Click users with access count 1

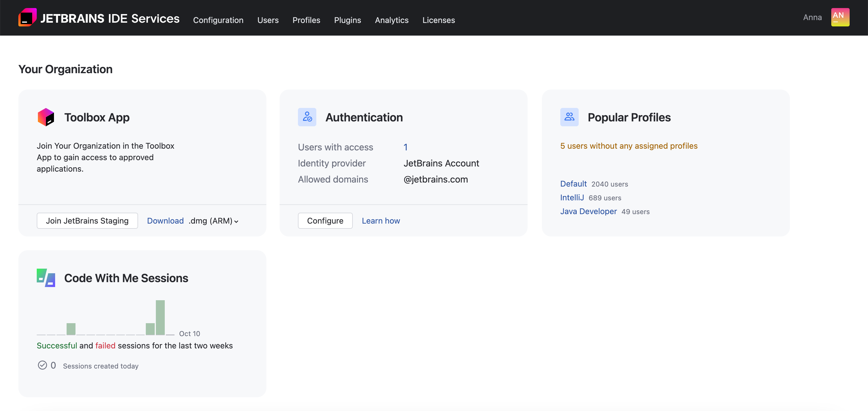pyautogui.click(x=405, y=147)
